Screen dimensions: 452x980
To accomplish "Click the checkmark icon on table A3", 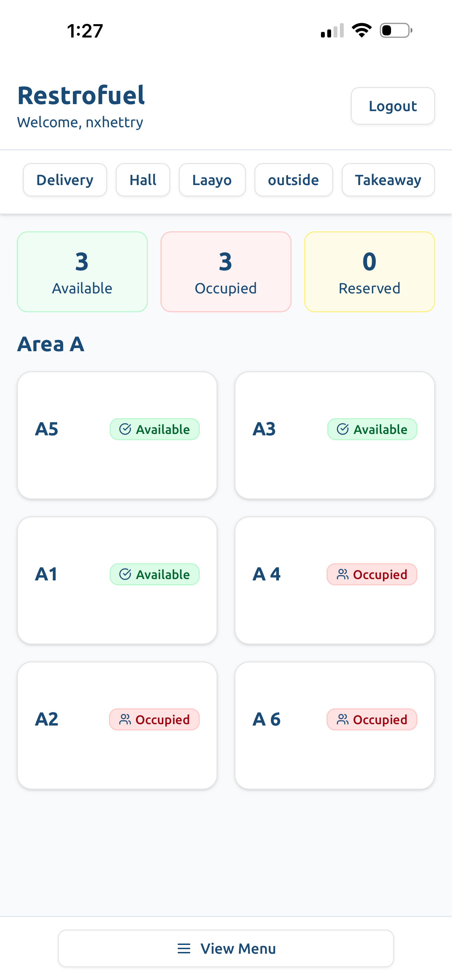I will pyautogui.click(x=343, y=429).
